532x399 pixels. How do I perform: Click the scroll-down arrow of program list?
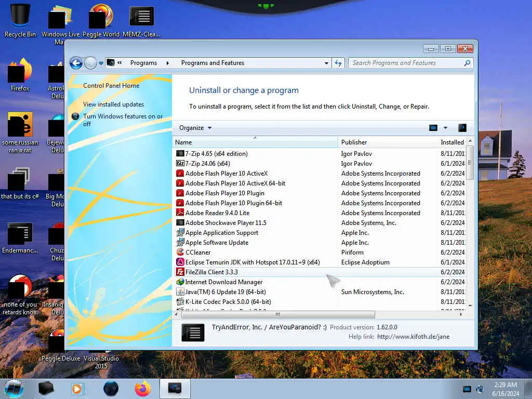click(x=470, y=305)
